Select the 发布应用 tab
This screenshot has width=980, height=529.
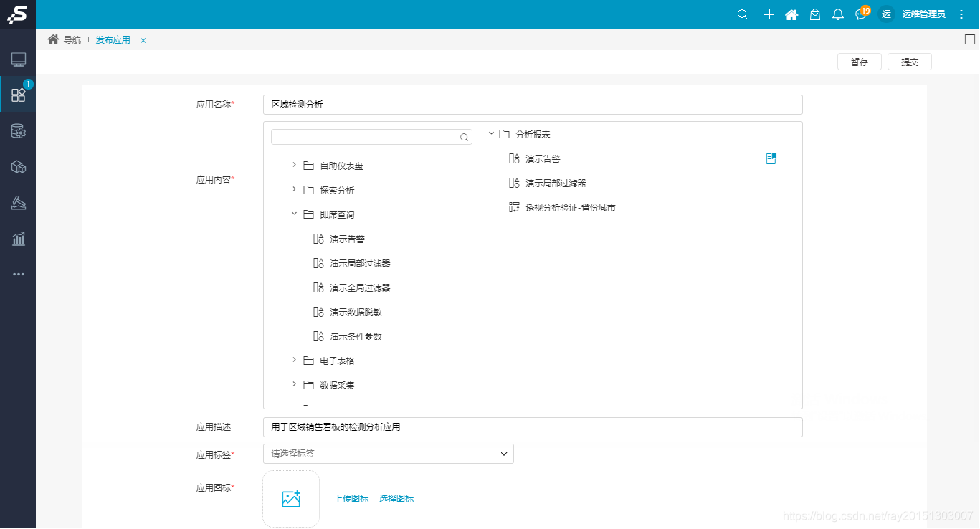(x=113, y=39)
